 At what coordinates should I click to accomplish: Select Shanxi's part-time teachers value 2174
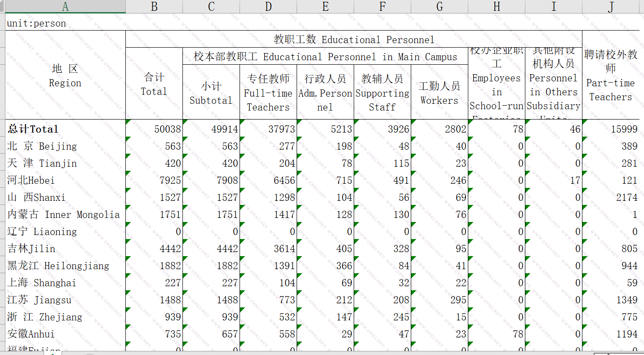(611, 198)
